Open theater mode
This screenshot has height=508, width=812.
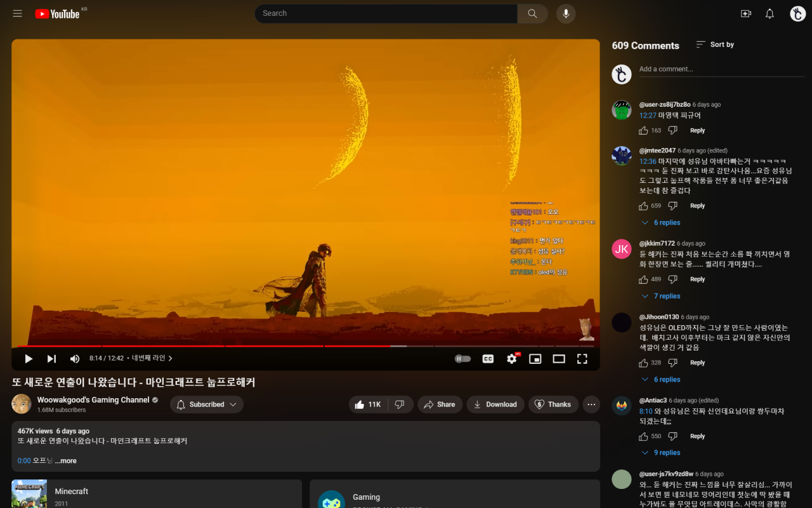click(x=558, y=358)
